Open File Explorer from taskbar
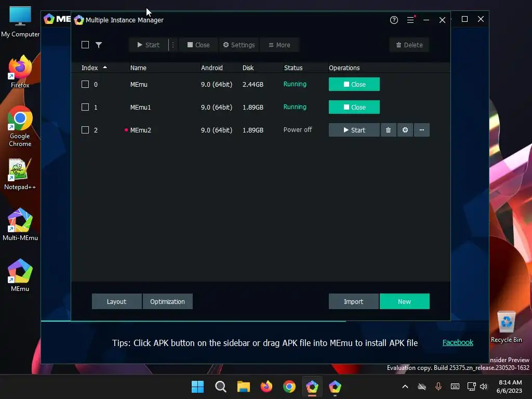This screenshot has height=399, width=532. tap(244, 387)
